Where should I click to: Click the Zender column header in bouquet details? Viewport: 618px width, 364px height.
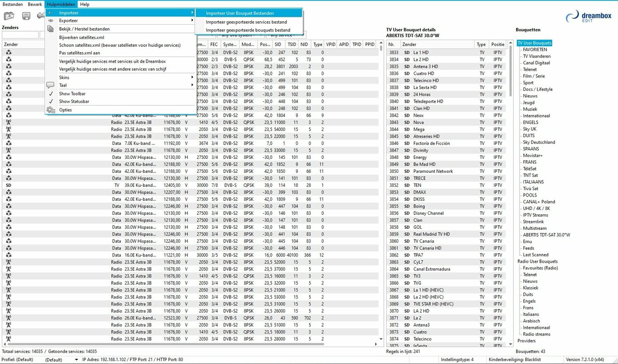[437, 44]
